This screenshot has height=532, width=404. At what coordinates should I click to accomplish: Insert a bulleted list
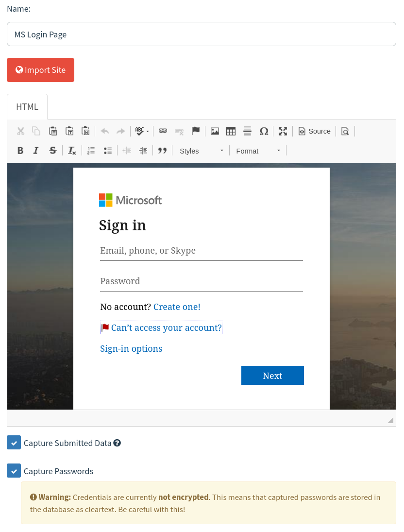(x=107, y=151)
